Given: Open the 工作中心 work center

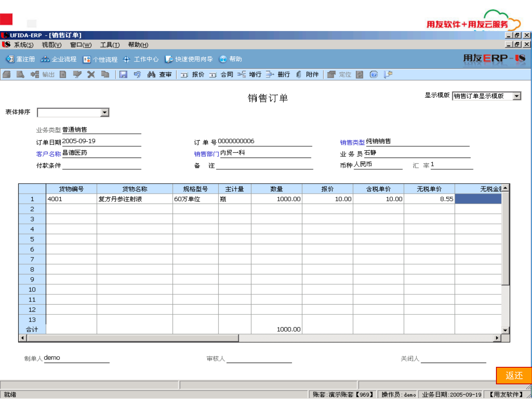Looking at the screenshot, I should tap(141, 59).
